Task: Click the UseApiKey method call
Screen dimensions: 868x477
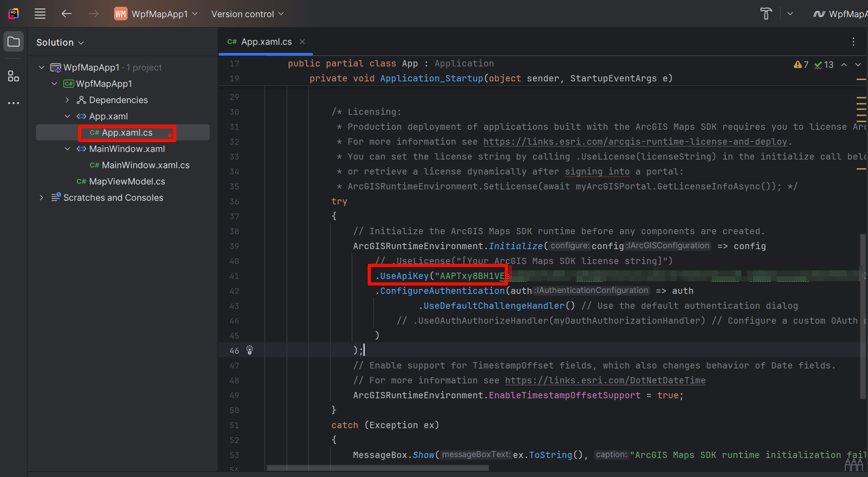Action: tap(404, 276)
